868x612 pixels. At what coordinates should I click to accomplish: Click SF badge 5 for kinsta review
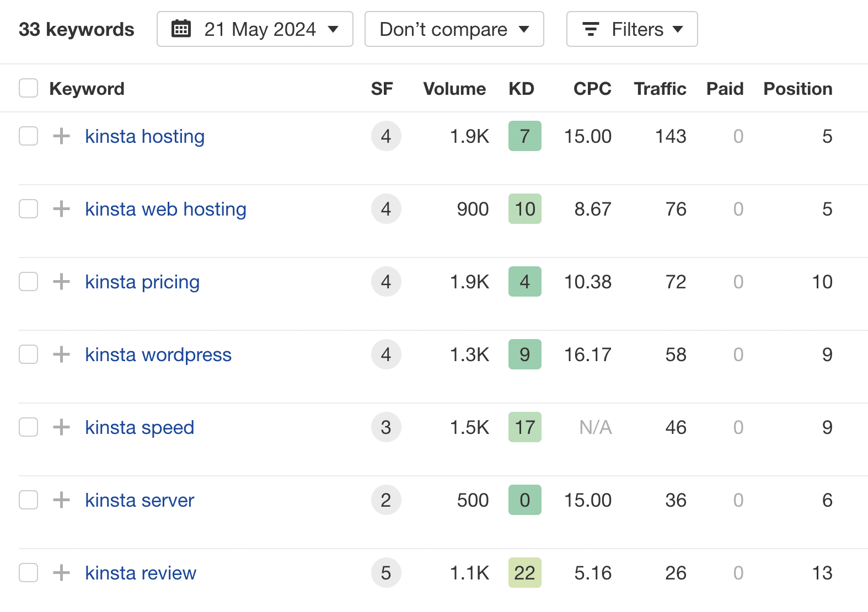(x=386, y=573)
